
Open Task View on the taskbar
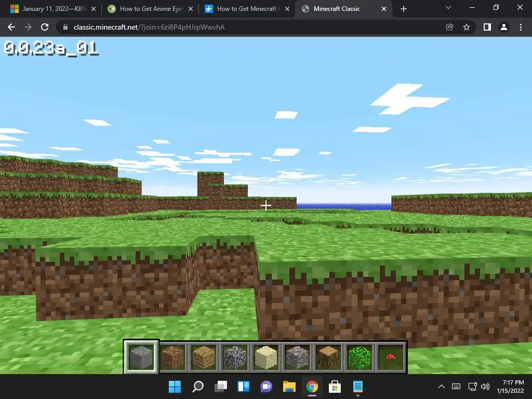[x=220, y=387]
